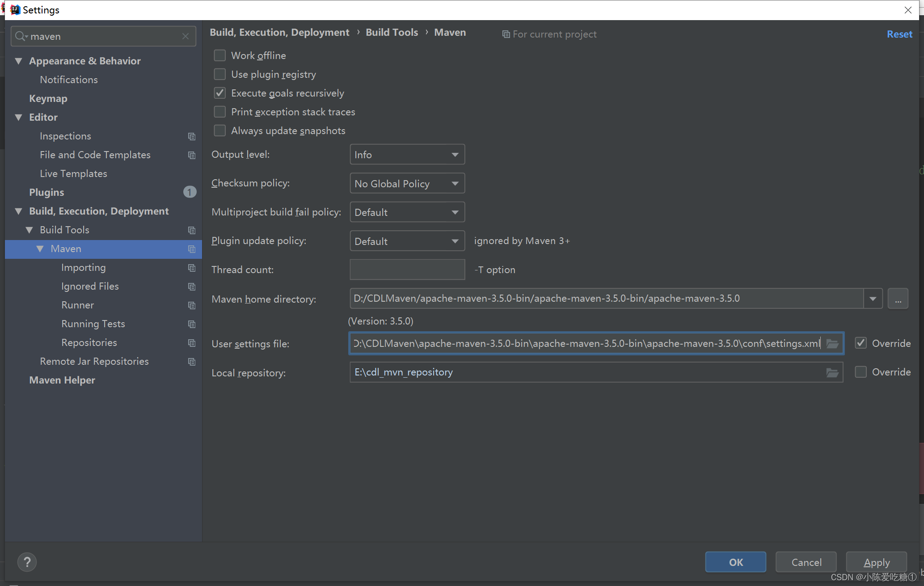
Task: Select Importing in the settings tree
Action: (83, 267)
